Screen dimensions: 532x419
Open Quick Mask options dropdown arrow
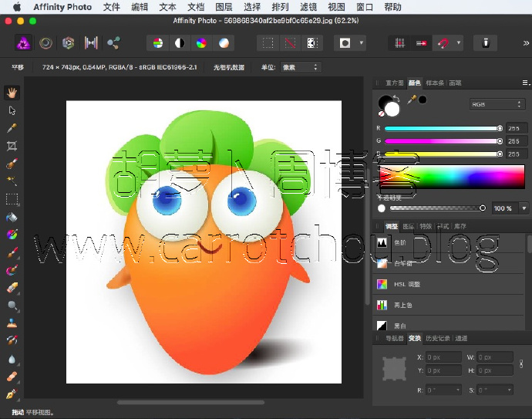pyautogui.click(x=362, y=43)
